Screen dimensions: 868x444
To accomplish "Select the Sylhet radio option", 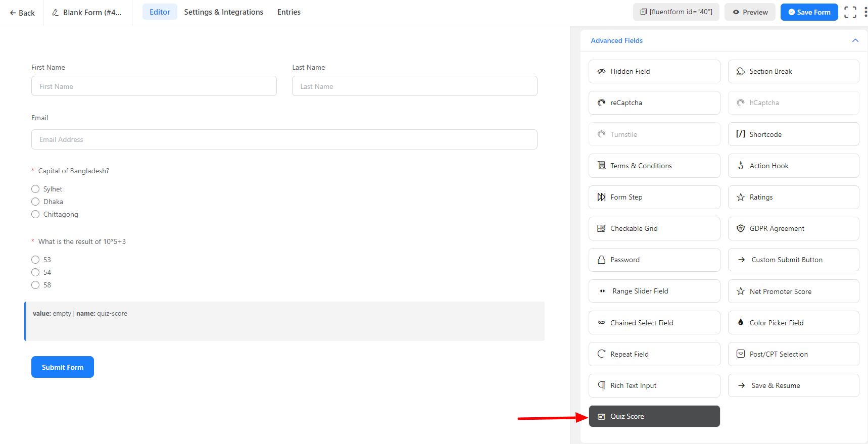I will pos(35,189).
